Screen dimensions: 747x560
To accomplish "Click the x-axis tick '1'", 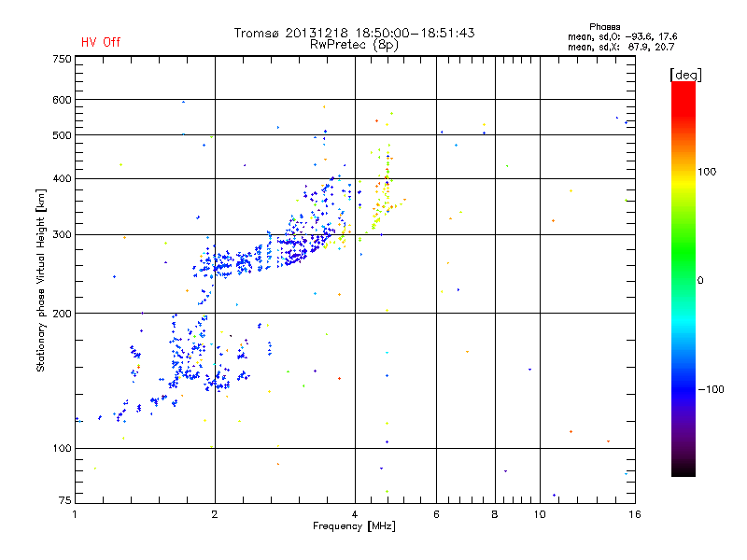I will 75,514.
